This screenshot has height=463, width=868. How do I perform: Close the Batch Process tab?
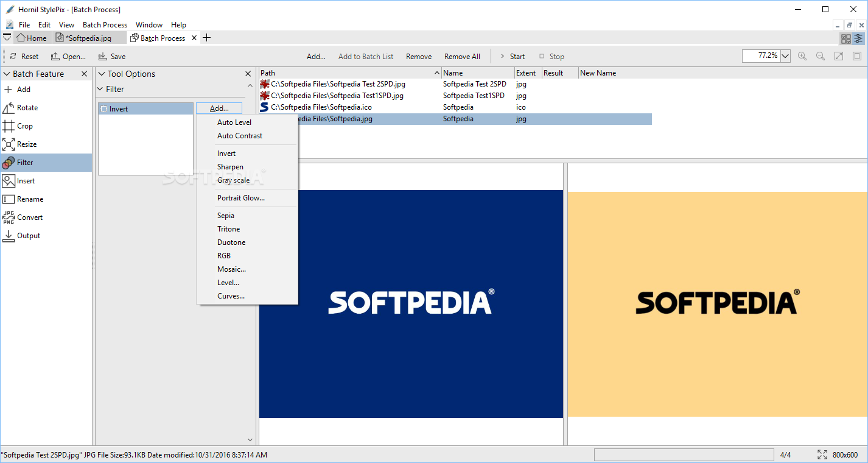pos(195,38)
